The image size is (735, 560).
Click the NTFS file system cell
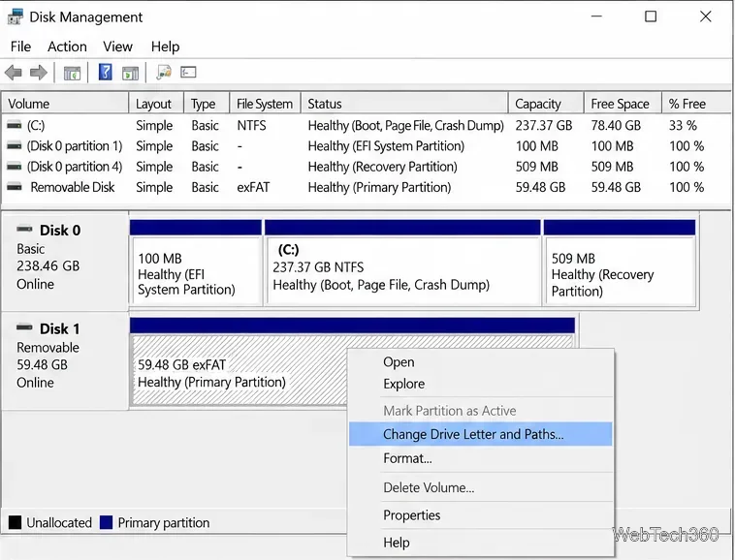251,126
